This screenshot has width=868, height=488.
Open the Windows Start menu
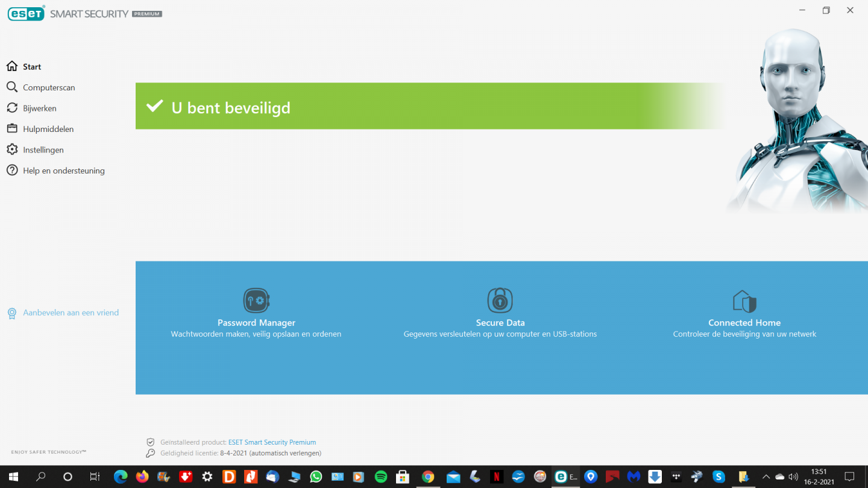(x=13, y=477)
